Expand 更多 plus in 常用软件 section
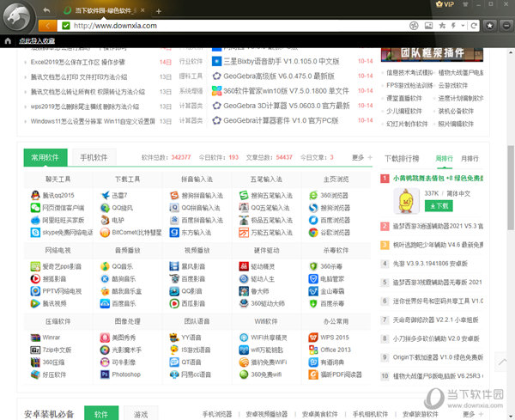Screen dimensions: 515x420 370,157
